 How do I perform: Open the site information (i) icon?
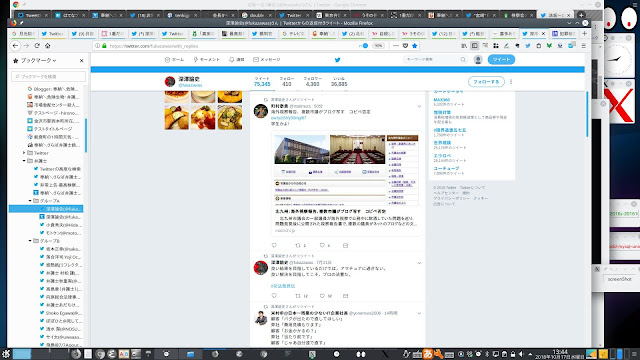tap(98, 46)
